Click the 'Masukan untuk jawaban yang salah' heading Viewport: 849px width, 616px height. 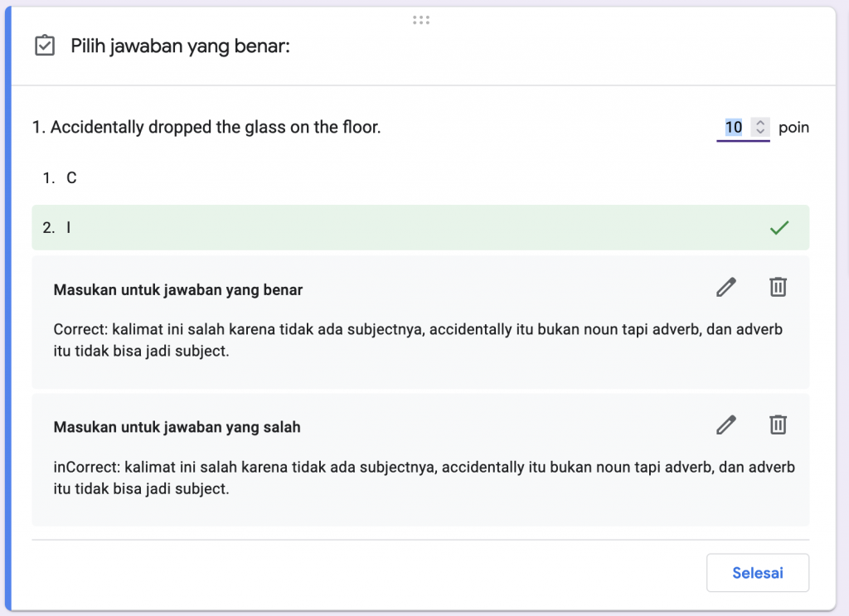tap(177, 428)
